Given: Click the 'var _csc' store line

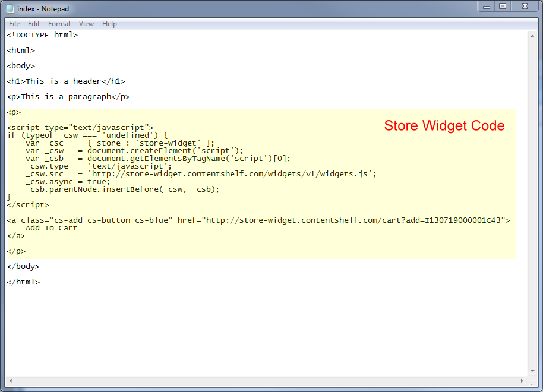Looking at the screenshot, I should point(120,143).
